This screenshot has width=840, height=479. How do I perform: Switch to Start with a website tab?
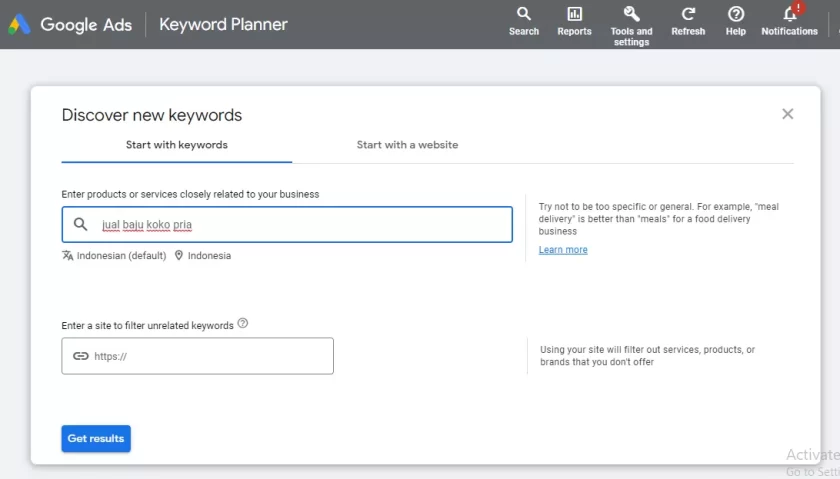coord(407,145)
